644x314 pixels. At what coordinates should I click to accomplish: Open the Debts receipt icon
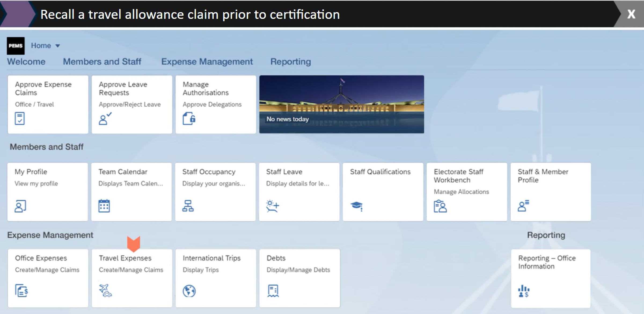pyautogui.click(x=273, y=291)
